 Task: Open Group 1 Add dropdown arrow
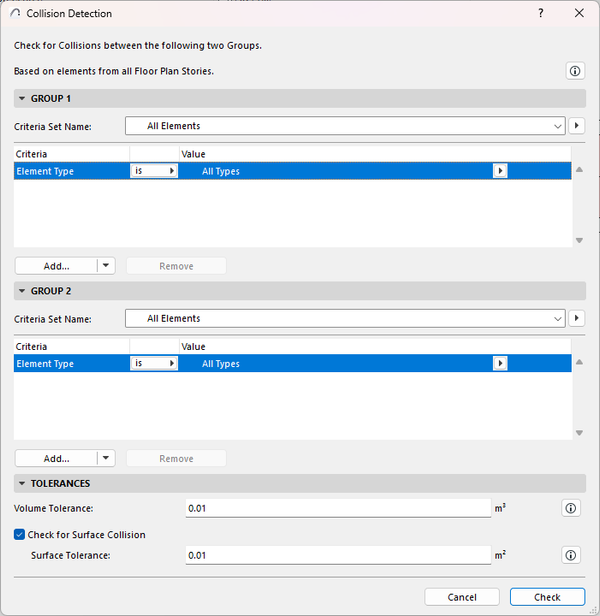[x=106, y=266]
